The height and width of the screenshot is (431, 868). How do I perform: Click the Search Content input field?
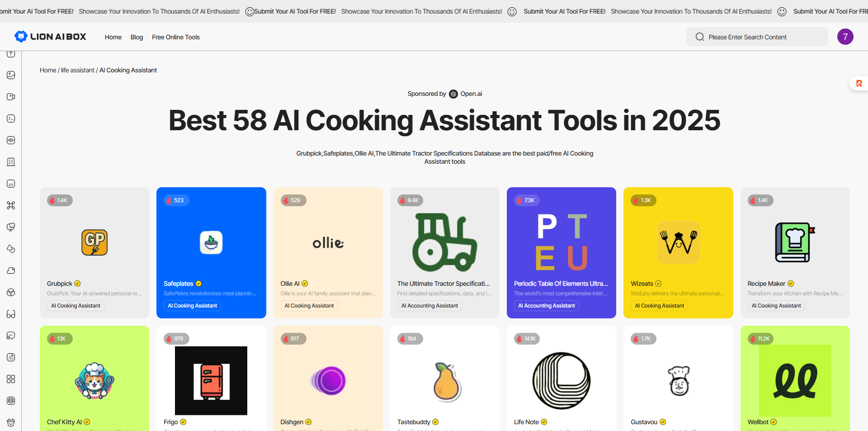pyautogui.click(x=757, y=37)
